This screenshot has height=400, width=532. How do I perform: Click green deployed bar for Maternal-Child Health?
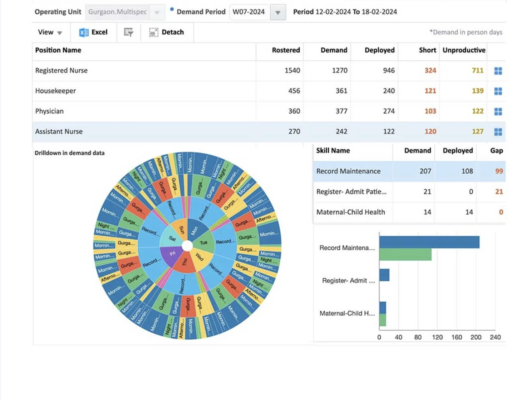click(x=383, y=320)
